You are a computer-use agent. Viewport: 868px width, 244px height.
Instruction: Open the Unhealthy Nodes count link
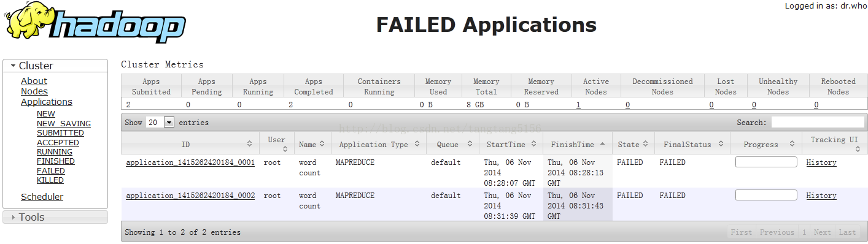(754, 105)
